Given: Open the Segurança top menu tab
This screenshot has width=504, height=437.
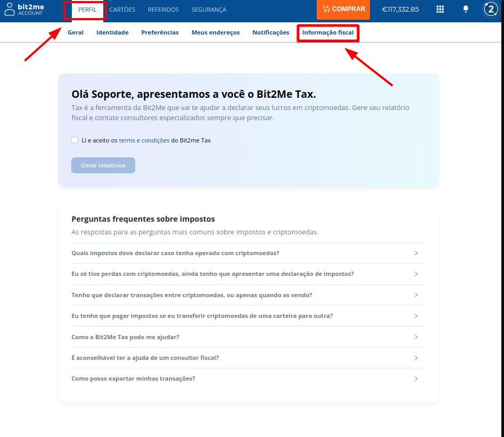Looking at the screenshot, I should point(209,10).
